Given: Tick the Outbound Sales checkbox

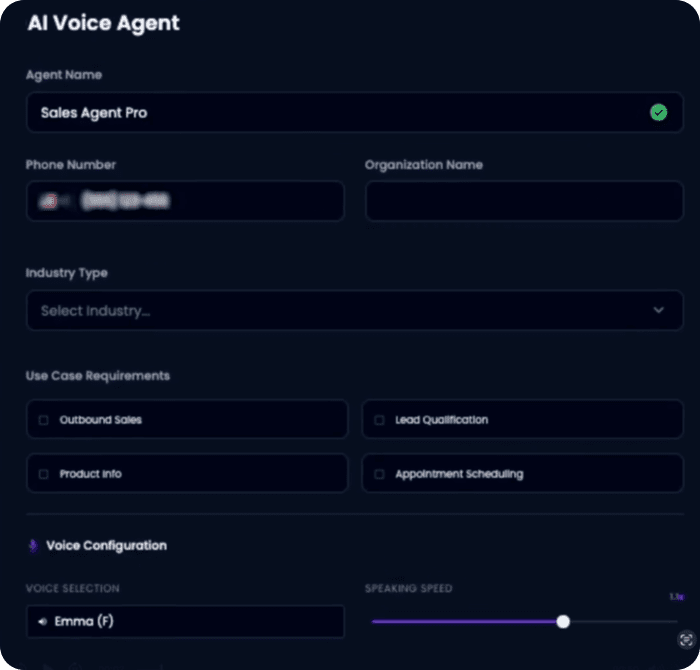Looking at the screenshot, I should 44,421.
